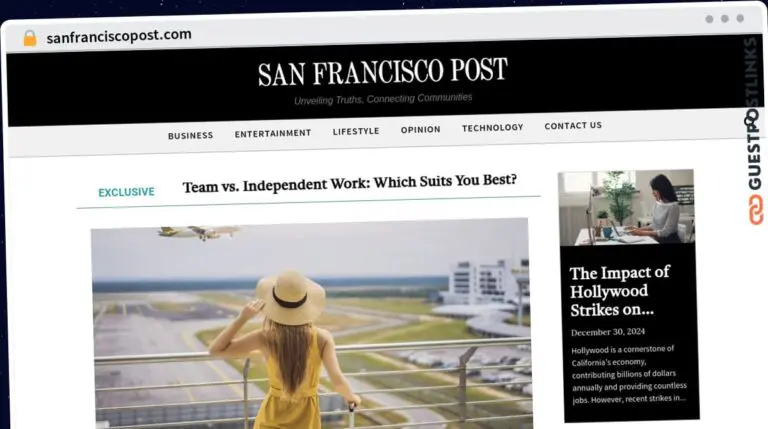Click the woman working at desk thumbnail
The height and width of the screenshot is (429, 768).
(x=626, y=207)
